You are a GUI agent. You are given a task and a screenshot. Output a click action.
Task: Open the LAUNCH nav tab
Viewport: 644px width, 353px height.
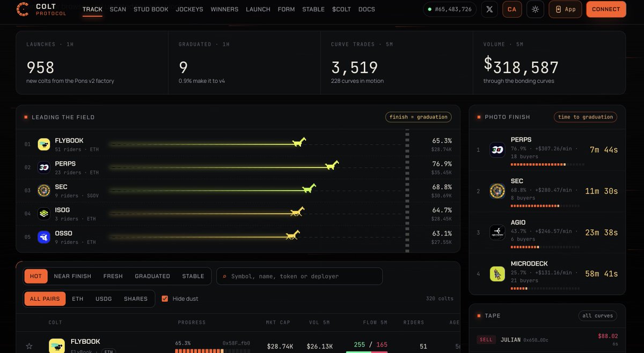pyautogui.click(x=258, y=9)
